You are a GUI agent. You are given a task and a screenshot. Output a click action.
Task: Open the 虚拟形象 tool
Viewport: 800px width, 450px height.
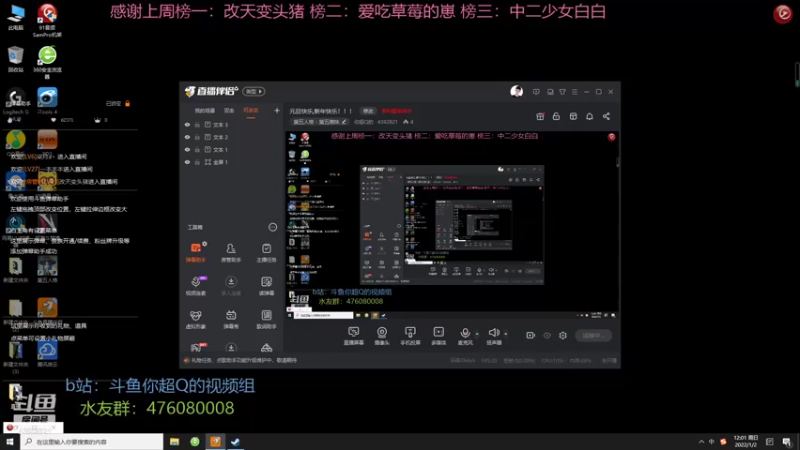[195, 319]
